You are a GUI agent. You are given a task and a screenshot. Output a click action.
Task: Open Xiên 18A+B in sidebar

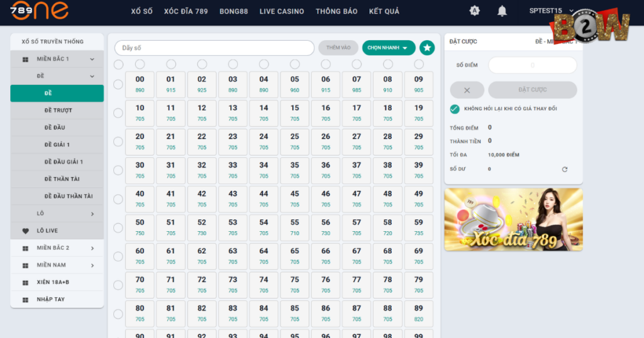[57, 283]
